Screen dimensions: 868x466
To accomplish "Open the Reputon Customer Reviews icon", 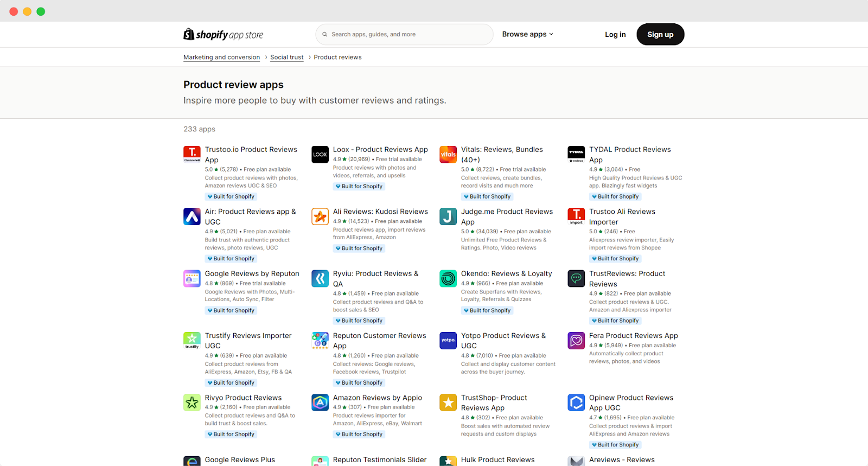I will [320, 341].
